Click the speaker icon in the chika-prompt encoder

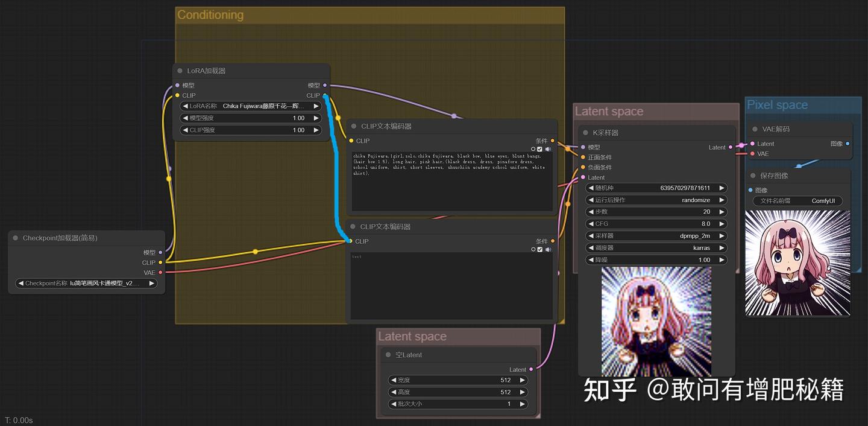tap(548, 149)
